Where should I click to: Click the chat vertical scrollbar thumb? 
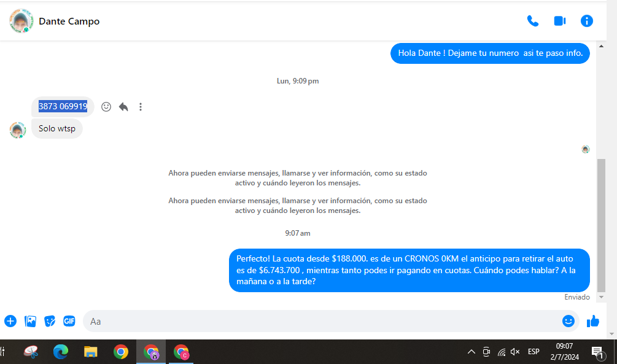(601, 225)
